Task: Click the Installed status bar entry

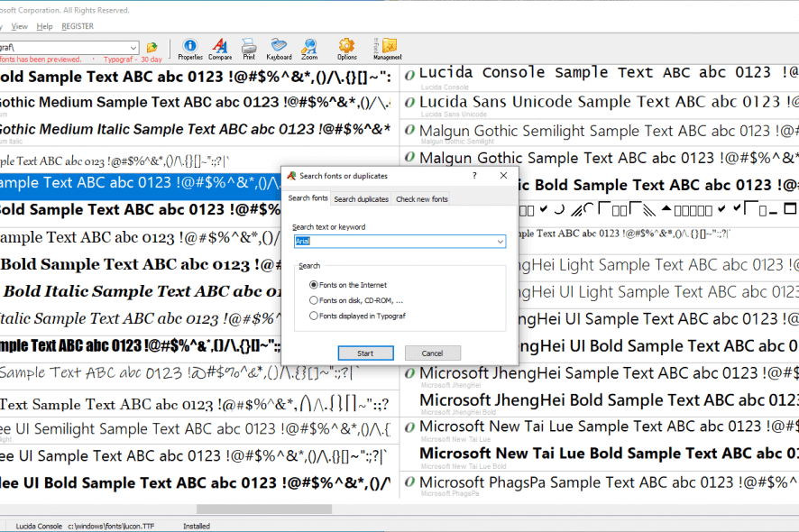Action: click(x=197, y=526)
